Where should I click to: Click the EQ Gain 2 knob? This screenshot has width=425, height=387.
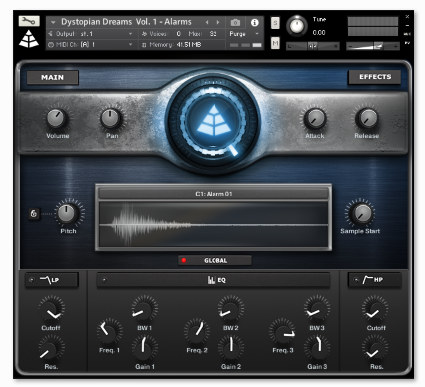point(231,348)
